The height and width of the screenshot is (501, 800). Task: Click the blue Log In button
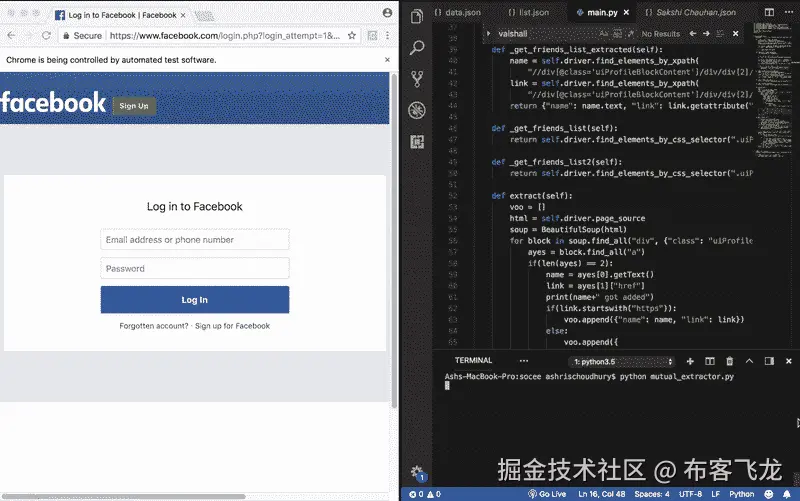[195, 299]
